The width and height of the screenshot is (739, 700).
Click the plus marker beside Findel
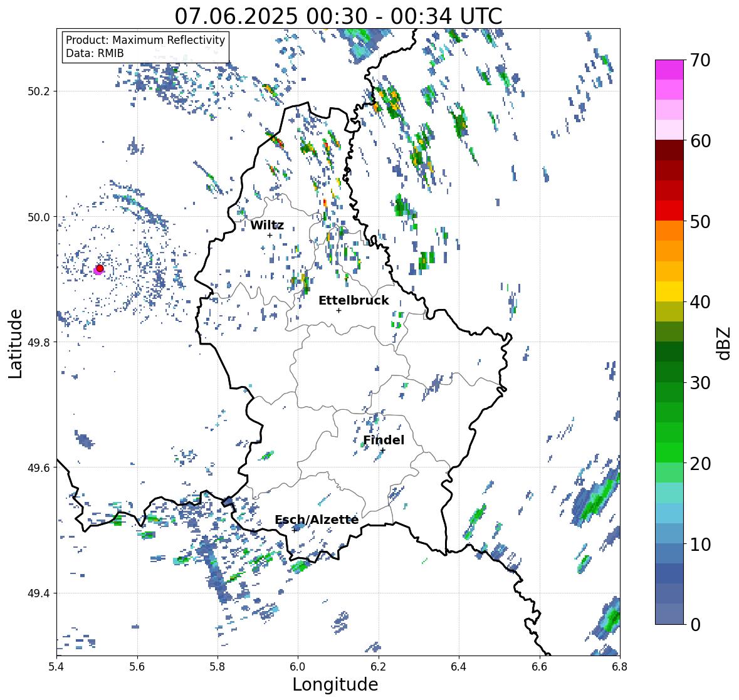[x=383, y=451]
